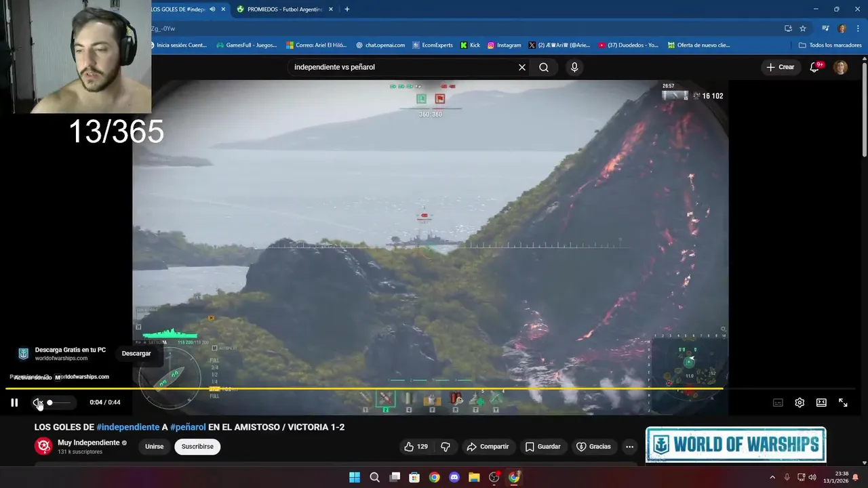Mute the video with speaker icon
The width and height of the screenshot is (868, 488).
[37, 403]
